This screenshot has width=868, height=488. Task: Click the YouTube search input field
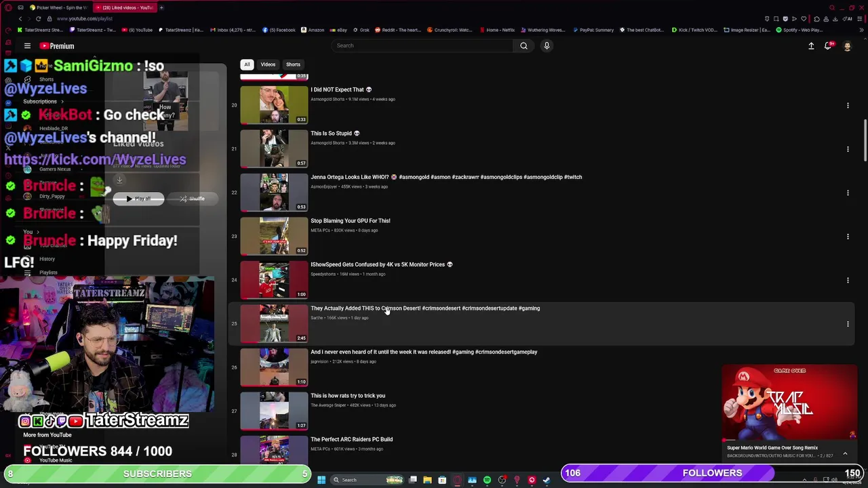click(422, 45)
